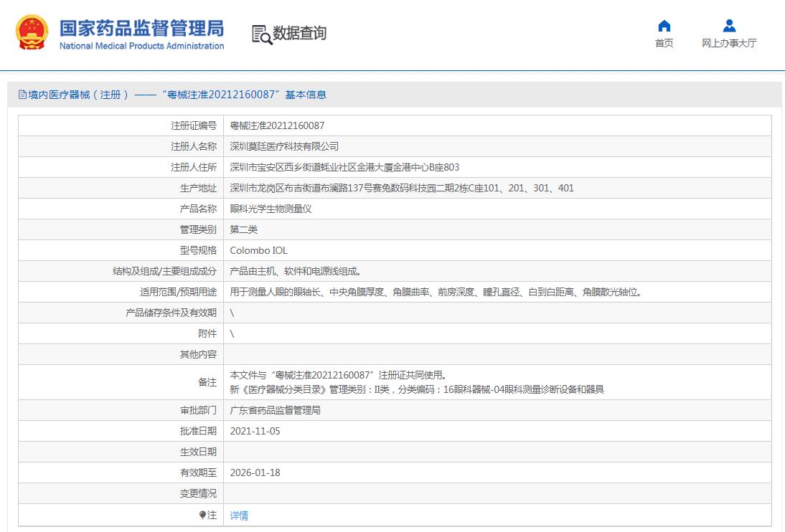Screen dimensions: 785x532
Task: Open the 数据查询 search icon
Action: coord(262,34)
